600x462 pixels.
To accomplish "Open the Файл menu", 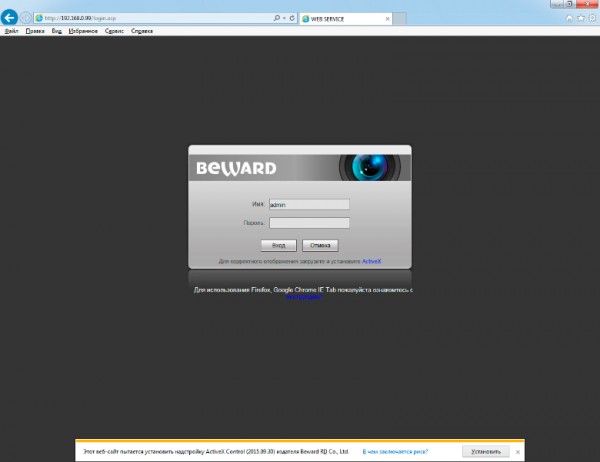I will pyautogui.click(x=11, y=31).
